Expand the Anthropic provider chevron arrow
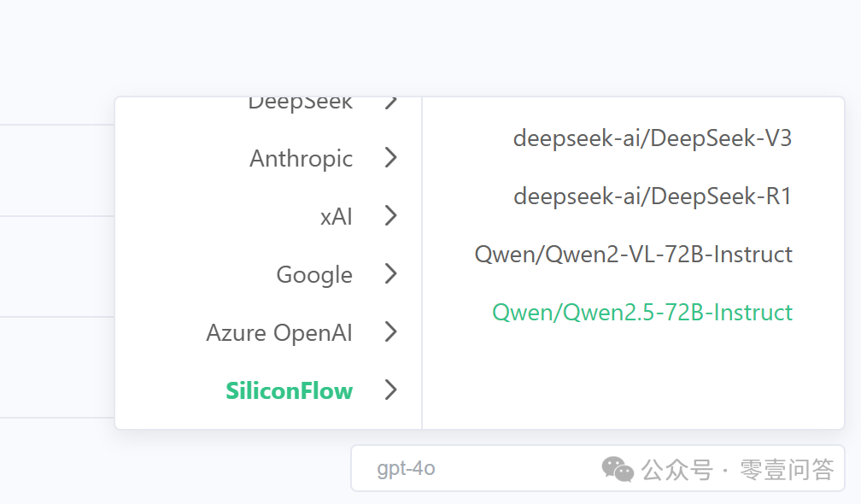Viewport: 861px width, 504px height. coord(390,158)
